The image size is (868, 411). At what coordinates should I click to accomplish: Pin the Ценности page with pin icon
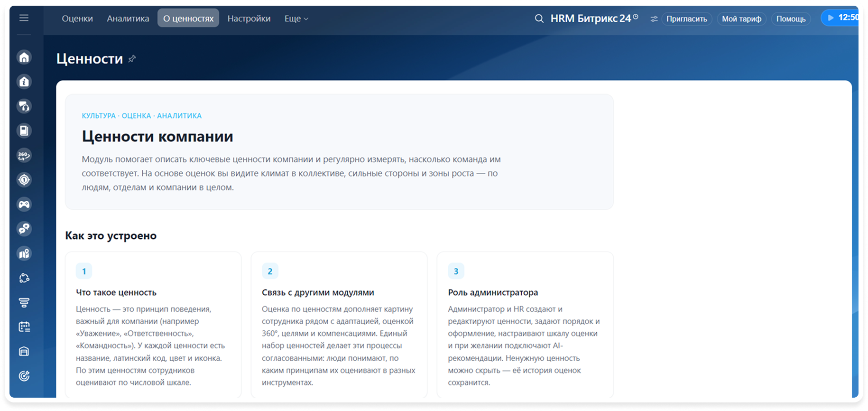coord(132,59)
